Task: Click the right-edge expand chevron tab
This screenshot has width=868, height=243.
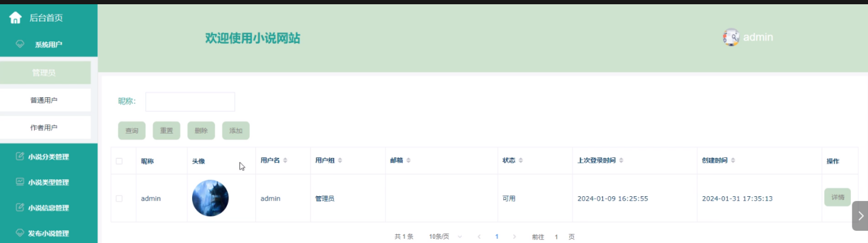Action: tap(860, 216)
